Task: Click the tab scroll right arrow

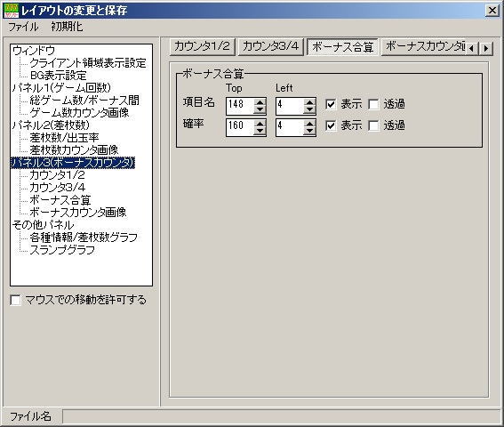Action: pos(486,48)
